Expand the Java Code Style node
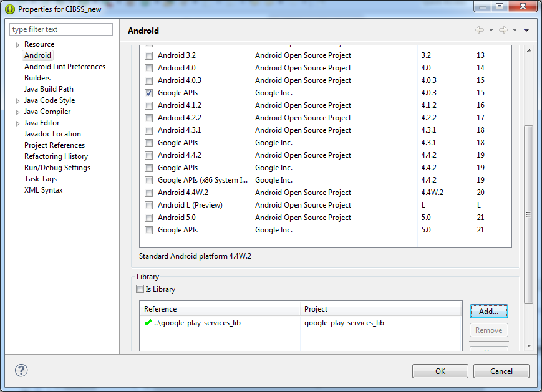 coord(17,101)
